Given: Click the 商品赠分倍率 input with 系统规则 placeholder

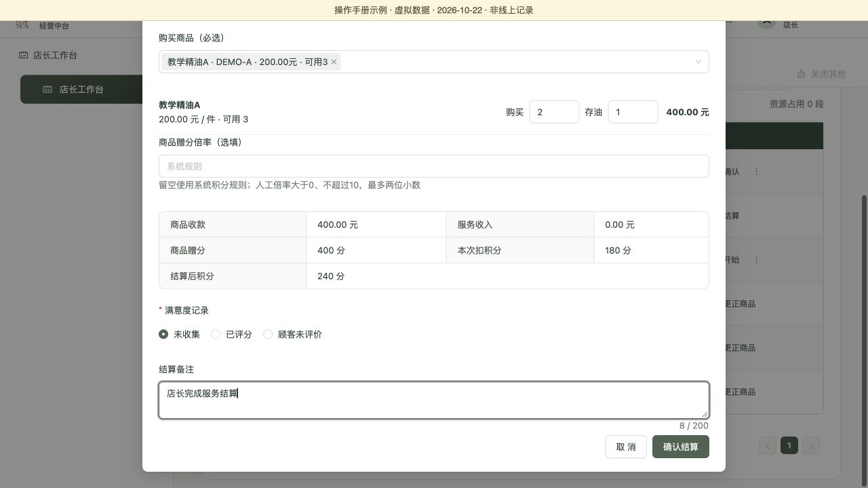Looking at the screenshot, I should 434,166.
